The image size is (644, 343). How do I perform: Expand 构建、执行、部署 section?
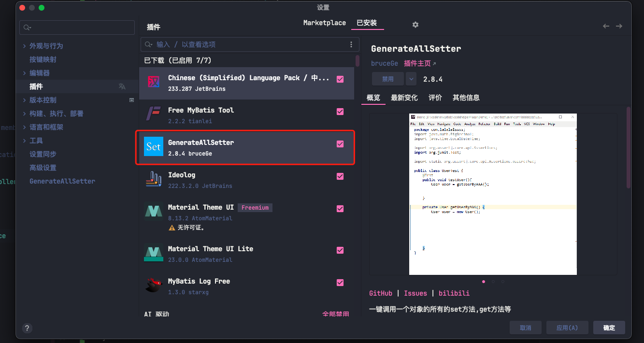pyautogui.click(x=25, y=114)
